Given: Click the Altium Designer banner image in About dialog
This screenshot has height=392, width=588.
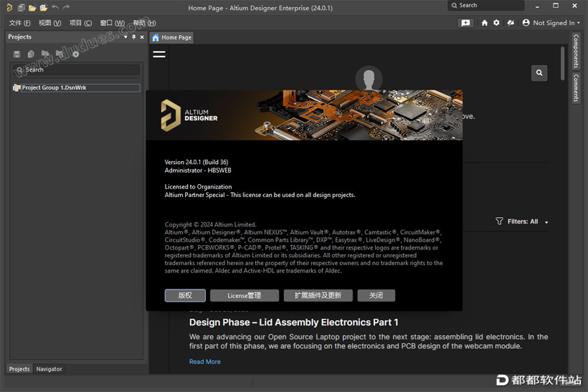Looking at the screenshot, I should [304, 115].
